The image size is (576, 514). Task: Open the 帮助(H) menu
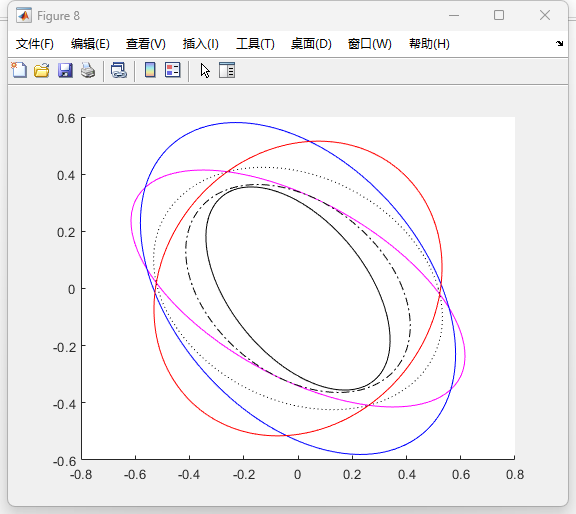[429, 44]
